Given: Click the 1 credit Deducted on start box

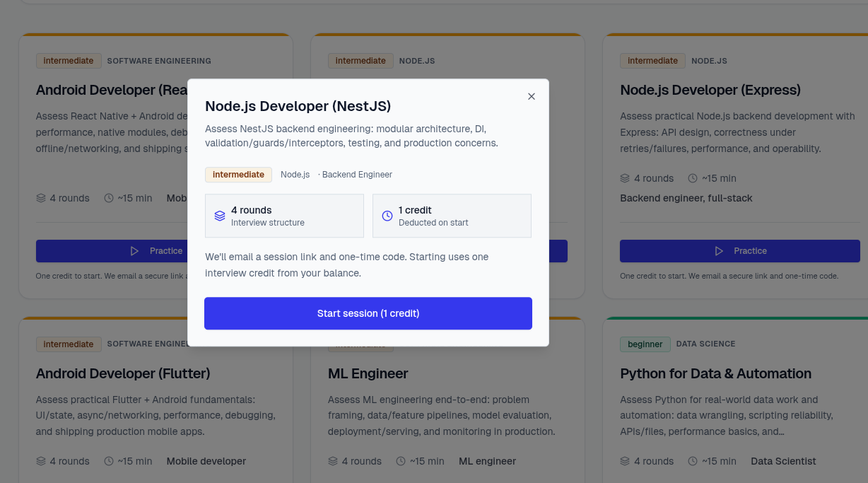Looking at the screenshot, I should tap(452, 216).
